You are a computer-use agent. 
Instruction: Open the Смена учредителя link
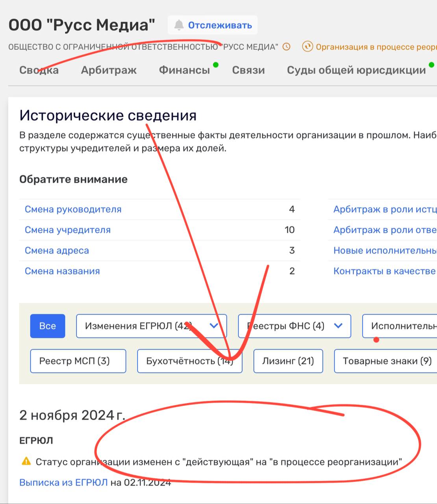point(67,230)
